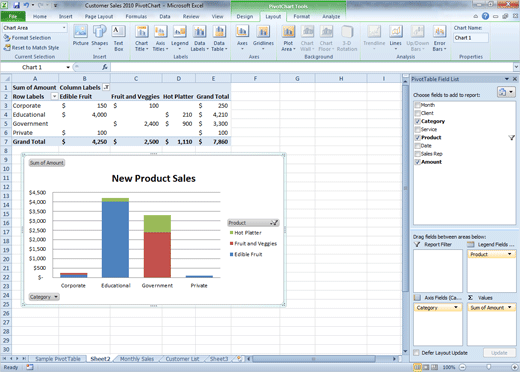Expand the Chart Area selection dropdown
The height and width of the screenshot is (372, 520).
point(64,28)
